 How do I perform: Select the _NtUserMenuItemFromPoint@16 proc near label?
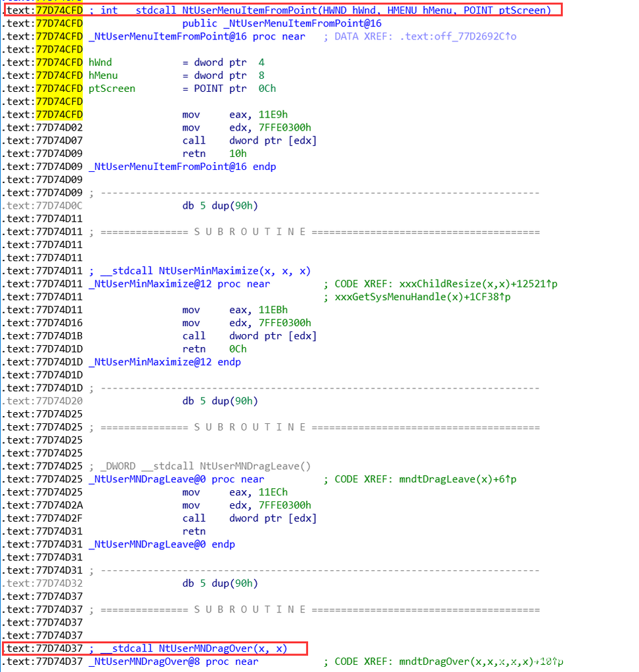point(196,36)
